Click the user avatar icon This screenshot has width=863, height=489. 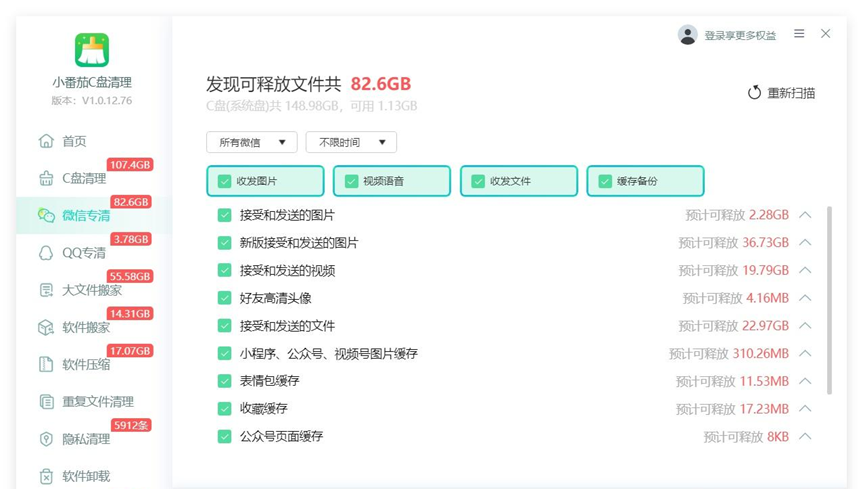[x=687, y=35]
